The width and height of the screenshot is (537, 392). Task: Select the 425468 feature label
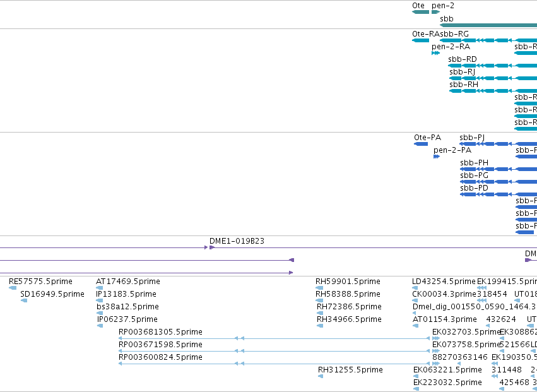pyautogui.click(x=514, y=383)
